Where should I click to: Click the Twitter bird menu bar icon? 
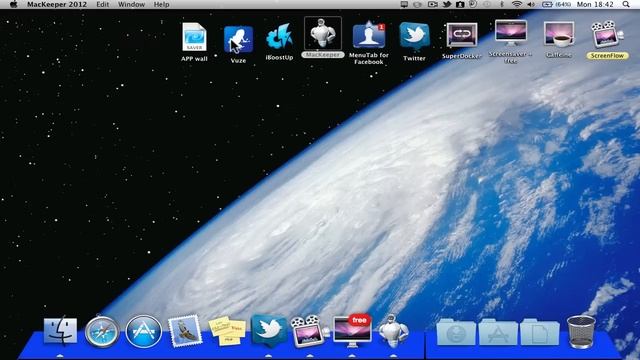447,4
